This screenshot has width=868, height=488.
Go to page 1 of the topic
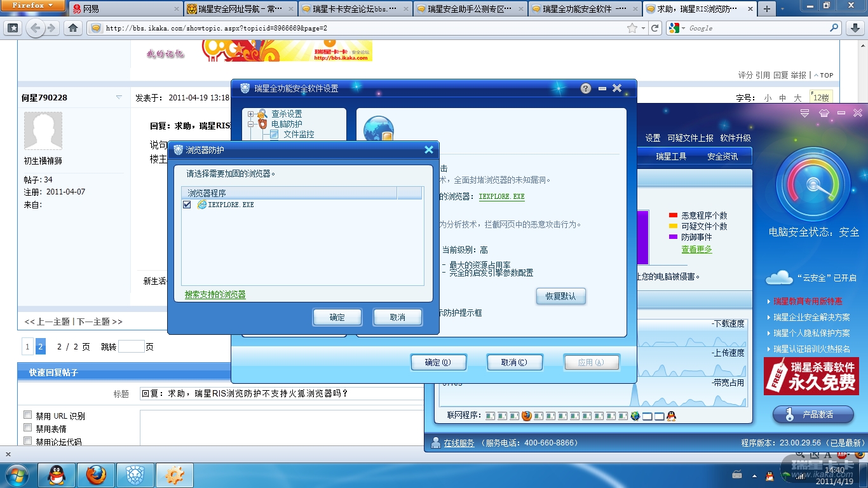(27, 347)
